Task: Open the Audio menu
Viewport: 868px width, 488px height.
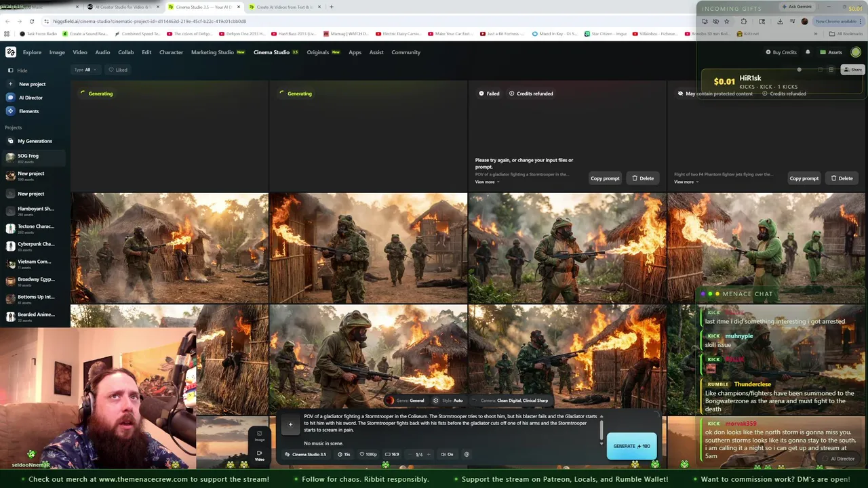Action: click(102, 52)
